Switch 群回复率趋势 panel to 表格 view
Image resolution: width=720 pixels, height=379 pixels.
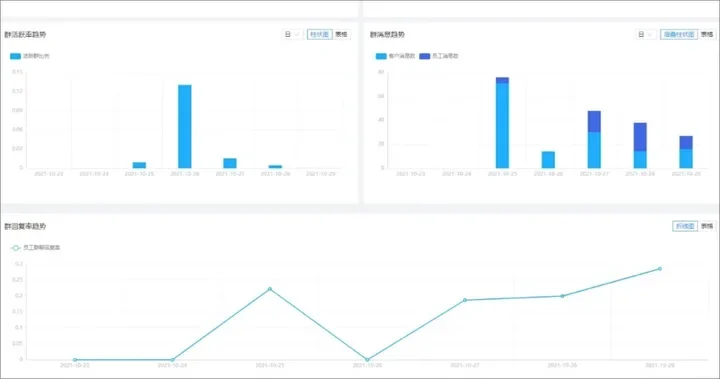pyautogui.click(x=707, y=226)
